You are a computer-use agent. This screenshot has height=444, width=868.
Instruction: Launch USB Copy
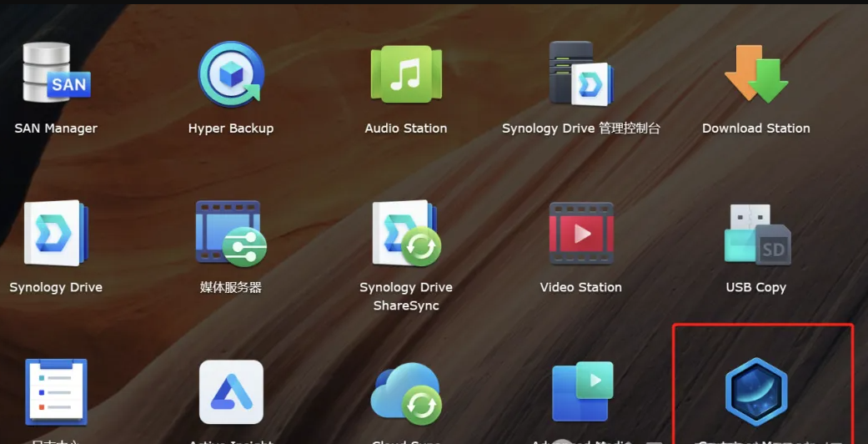(756, 233)
